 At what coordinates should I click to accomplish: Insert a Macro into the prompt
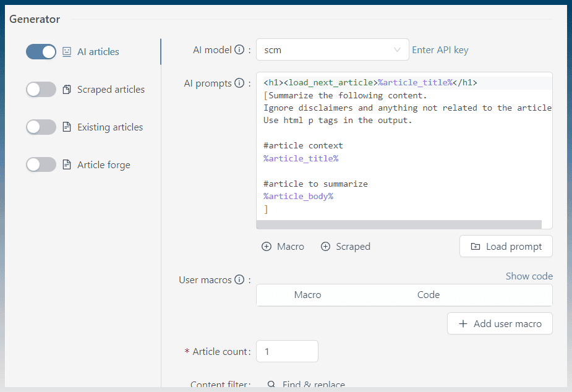point(283,247)
